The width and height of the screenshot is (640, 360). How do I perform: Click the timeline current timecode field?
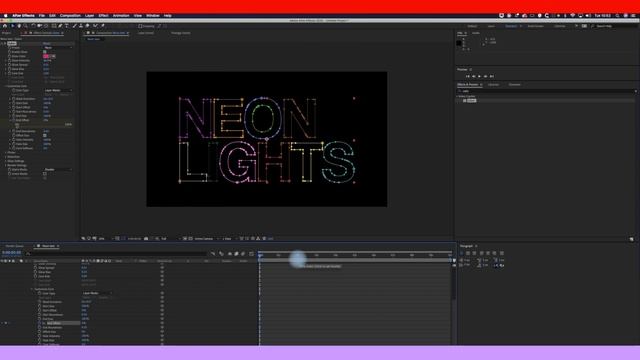click(11, 253)
